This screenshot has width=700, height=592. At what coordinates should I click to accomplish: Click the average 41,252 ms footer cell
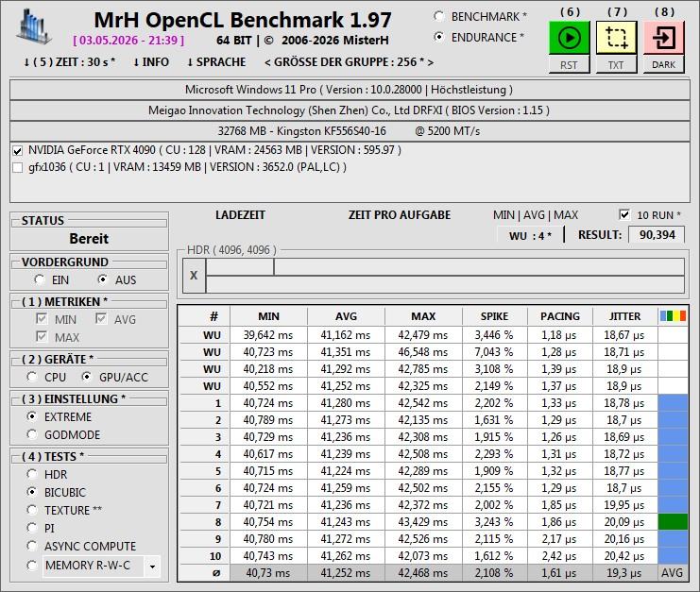pyautogui.click(x=346, y=573)
